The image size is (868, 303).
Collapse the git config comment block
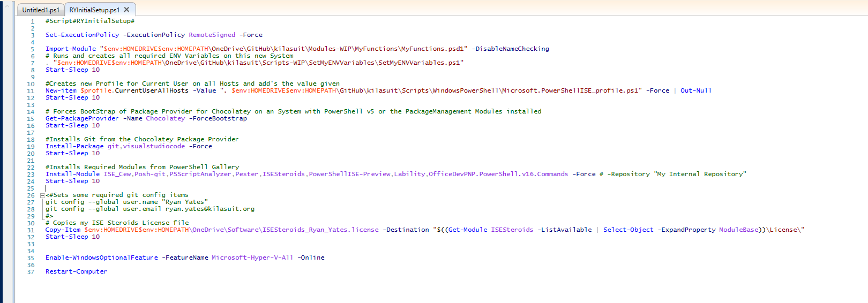[x=43, y=195]
